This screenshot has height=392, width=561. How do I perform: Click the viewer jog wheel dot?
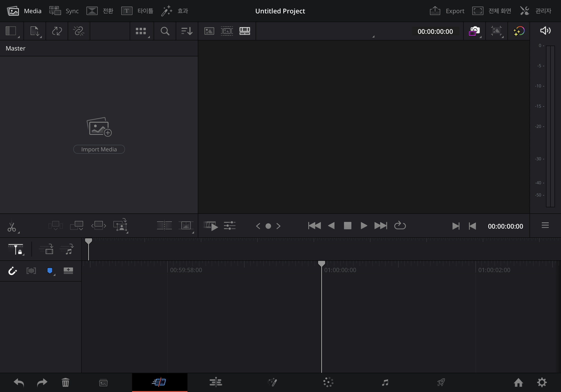point(268,226)
